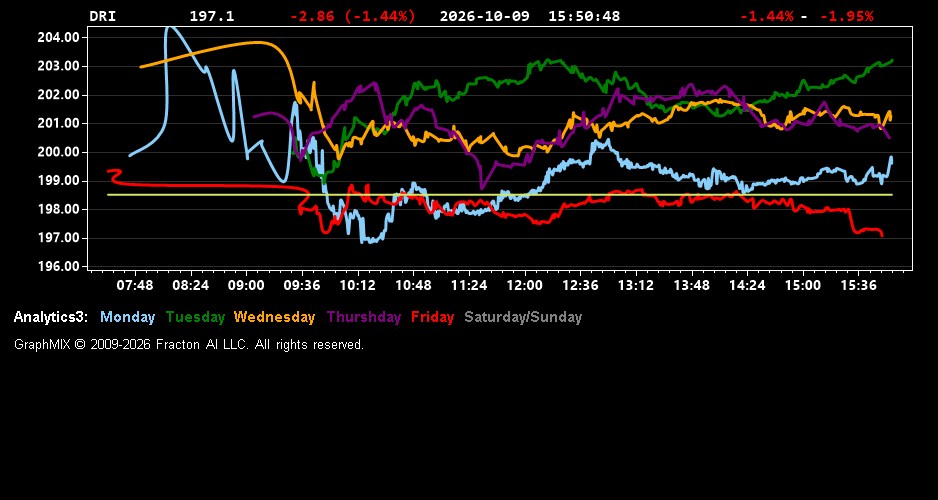Click the 10:48 time axis label

coord(413,285)
